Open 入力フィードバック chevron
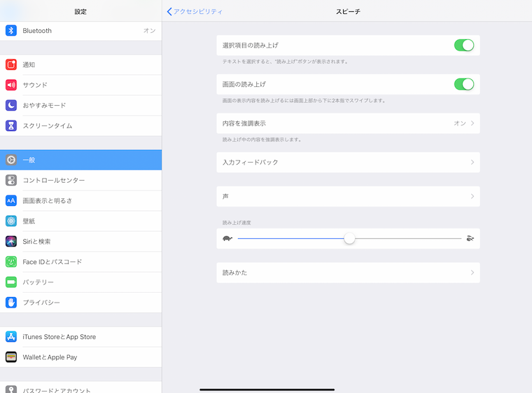This screenshot has height=393, width=532. tap(472, 163)
